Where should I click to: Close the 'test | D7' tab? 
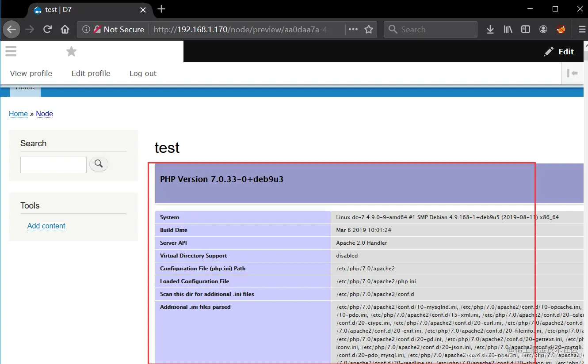coord(143,10)
